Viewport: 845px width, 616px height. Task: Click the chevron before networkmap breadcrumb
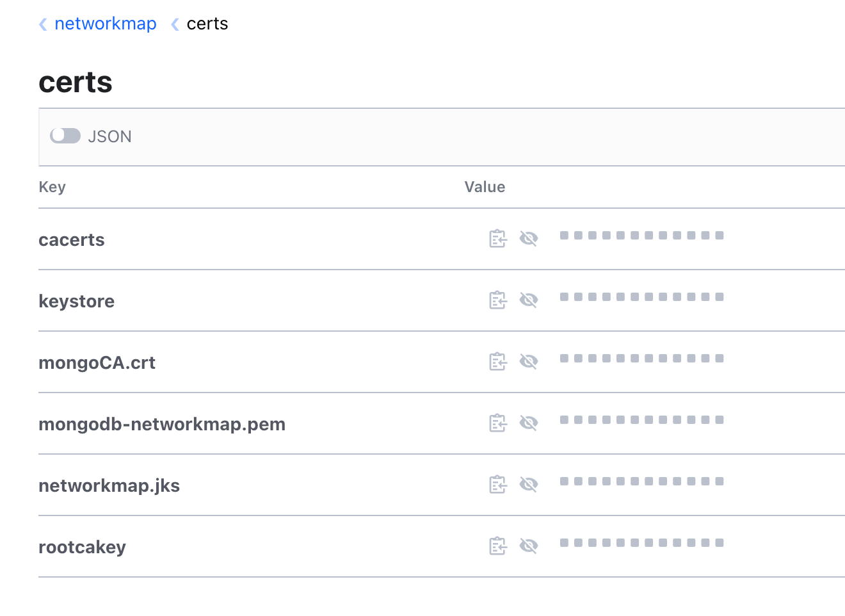pyautogui.click(x=43, y=24)
